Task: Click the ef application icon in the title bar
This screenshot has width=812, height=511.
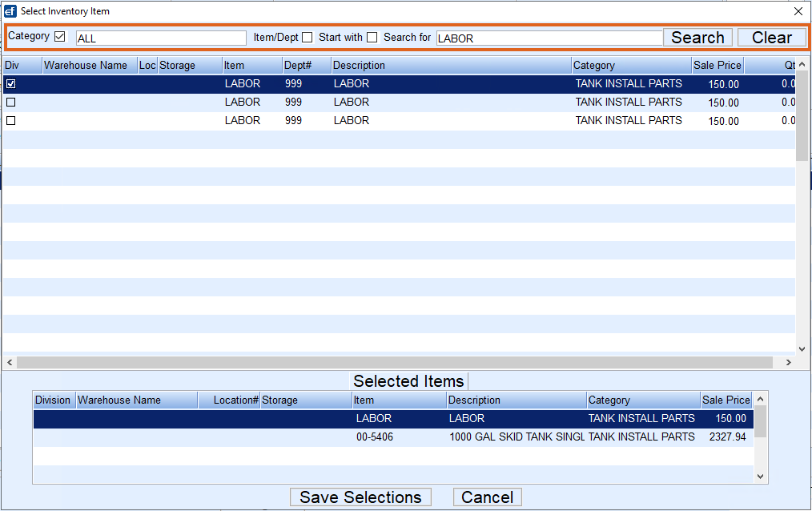Action: (10, 11)
